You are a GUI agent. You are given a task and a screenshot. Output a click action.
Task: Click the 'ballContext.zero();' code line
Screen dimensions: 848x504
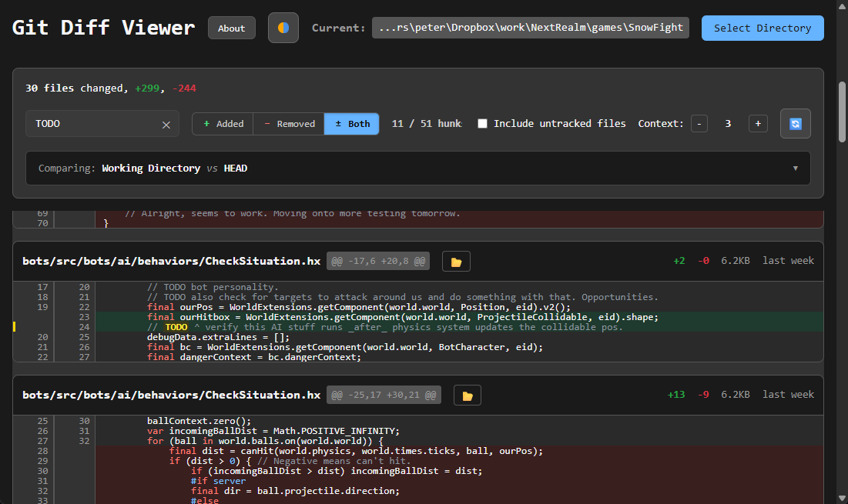tap(199, 421)
